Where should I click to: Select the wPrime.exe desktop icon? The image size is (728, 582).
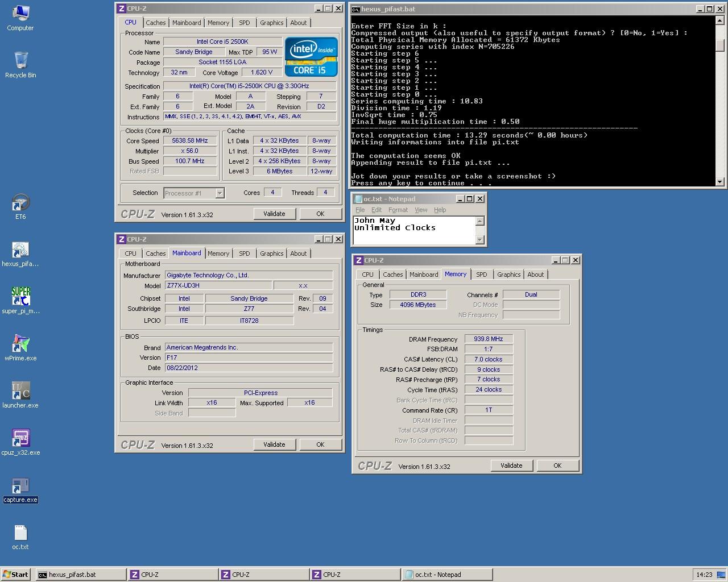pyautogui.click(x=20, y=348)
